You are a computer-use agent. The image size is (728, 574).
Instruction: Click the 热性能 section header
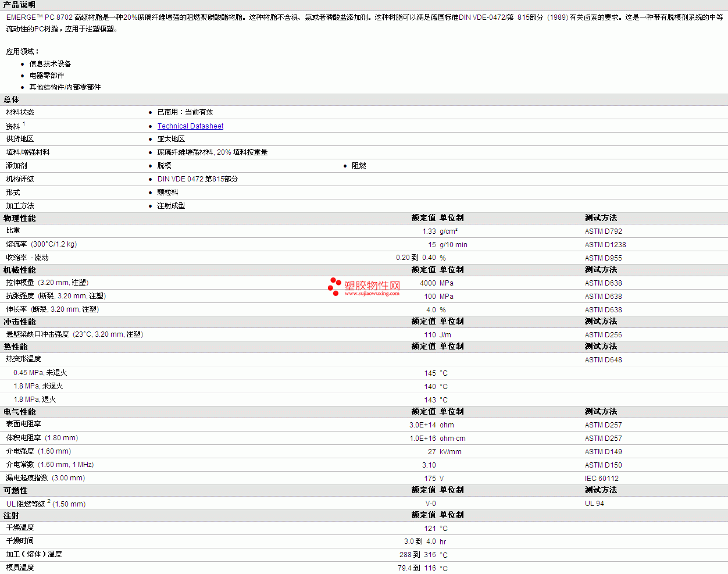pyautogui.click(x=16, y=347)
